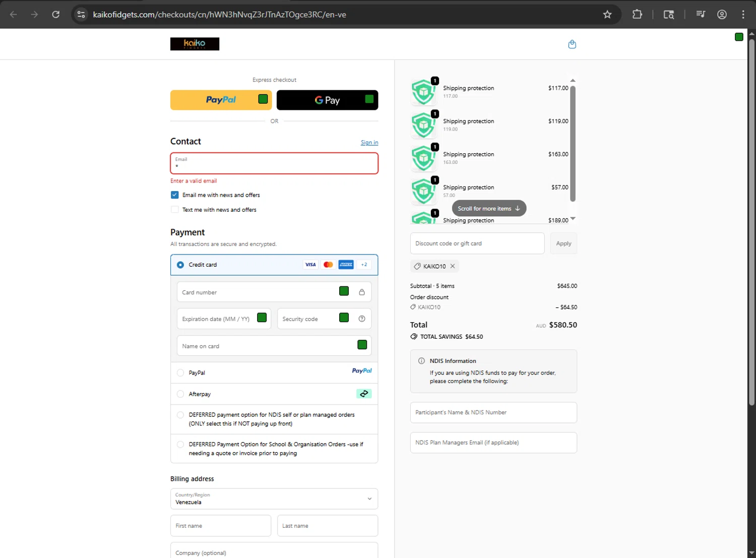Click the green extension square in page corner
The width and height of the screenshot is (756, 558).
click(x=739, y=37)
